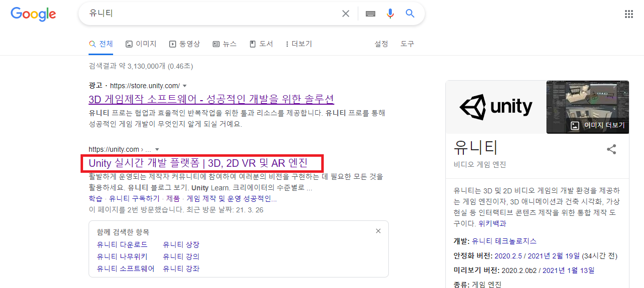Open 설정 options
The height and width of the screenshot is (288, 644).
[381, 44]
